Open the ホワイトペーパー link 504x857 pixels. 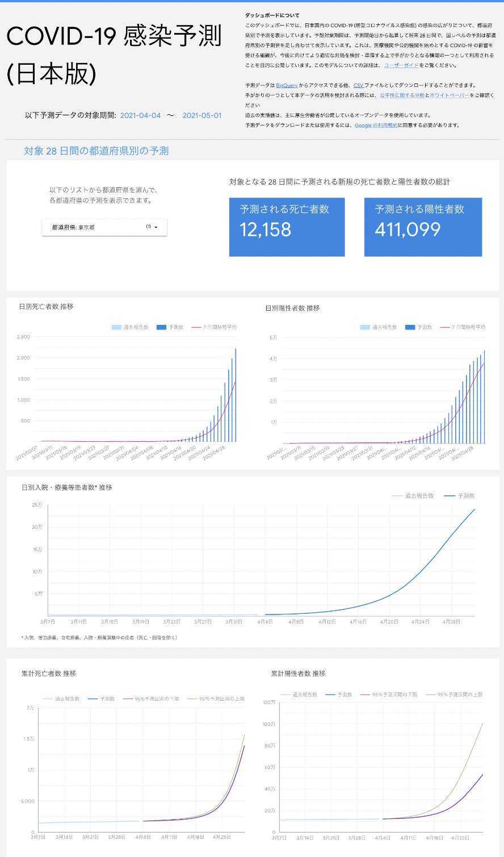[449, 95]
